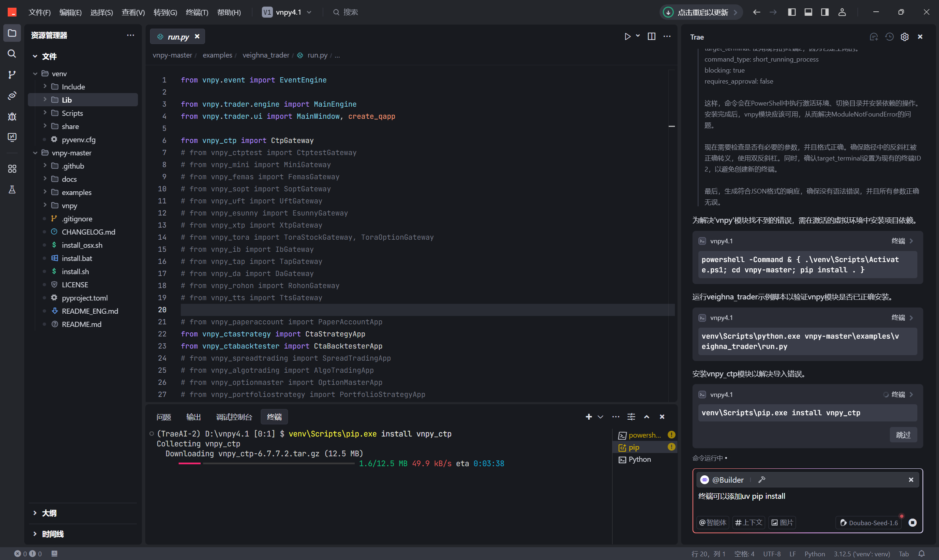Open Trae chat history

[889, 37]
